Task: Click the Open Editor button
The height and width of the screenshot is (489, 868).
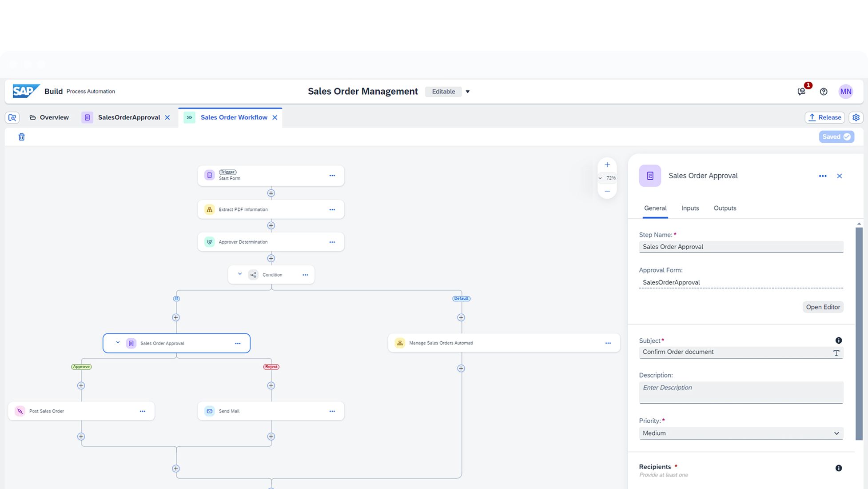Action: point(823,307)
